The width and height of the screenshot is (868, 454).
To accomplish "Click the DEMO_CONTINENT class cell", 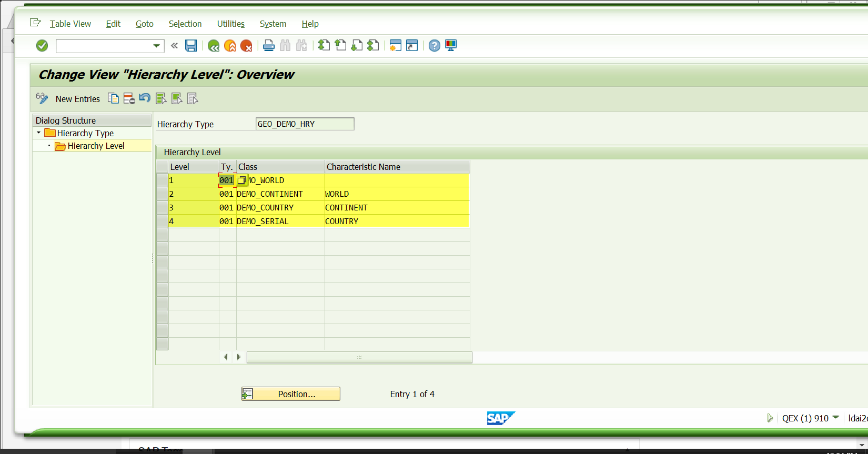I will point(280,194).
